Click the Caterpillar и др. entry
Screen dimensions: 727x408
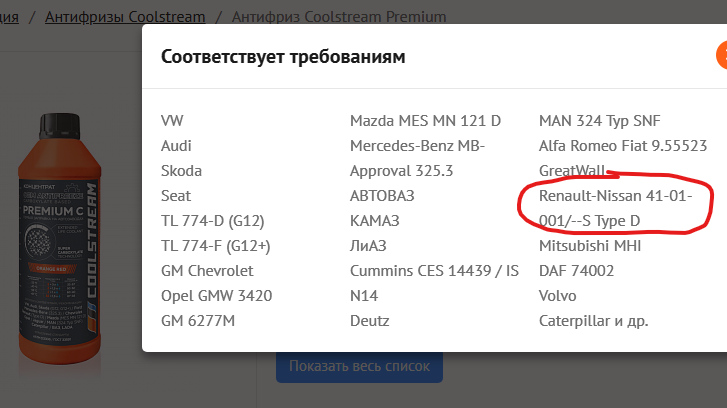pyautogui.click(x=593, y=321)
